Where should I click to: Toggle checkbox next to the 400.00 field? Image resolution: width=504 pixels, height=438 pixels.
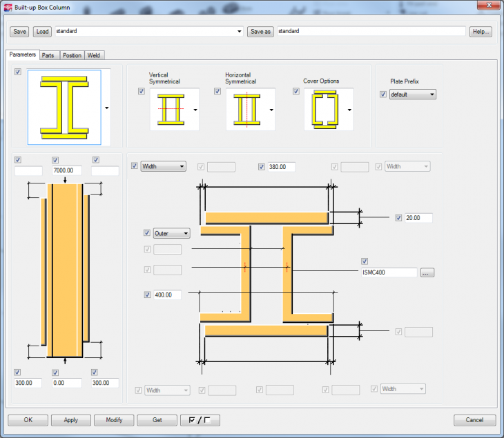tap(147, 295)
